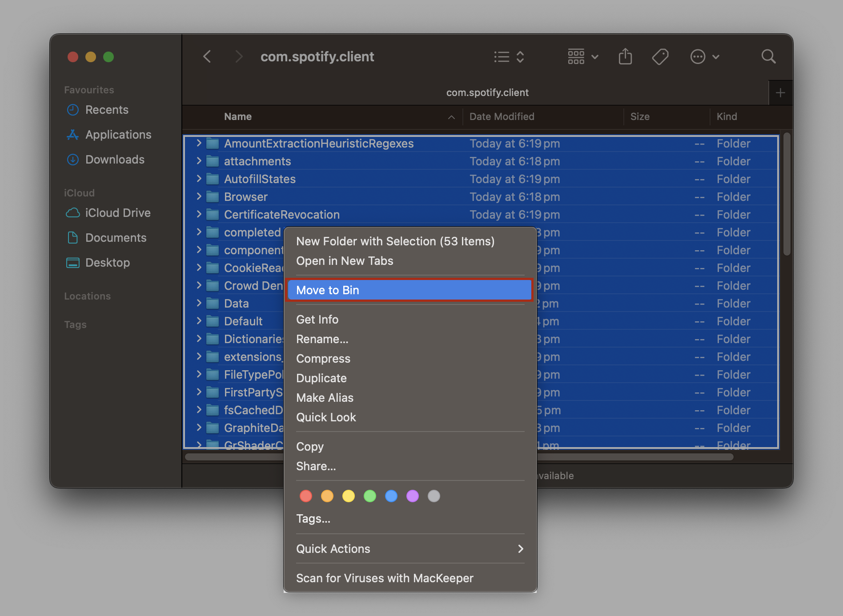Image resolution: width=843 pixels, height=616 pixels.
Task: Apply the yellow tag color
Action: click(349, 496)
